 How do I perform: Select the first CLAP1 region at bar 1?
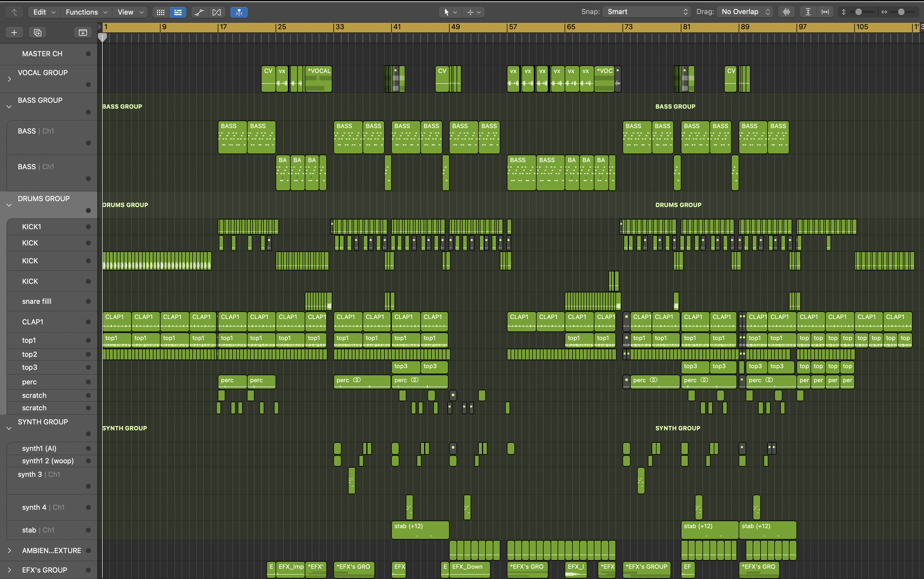click(x=117, y=322)
